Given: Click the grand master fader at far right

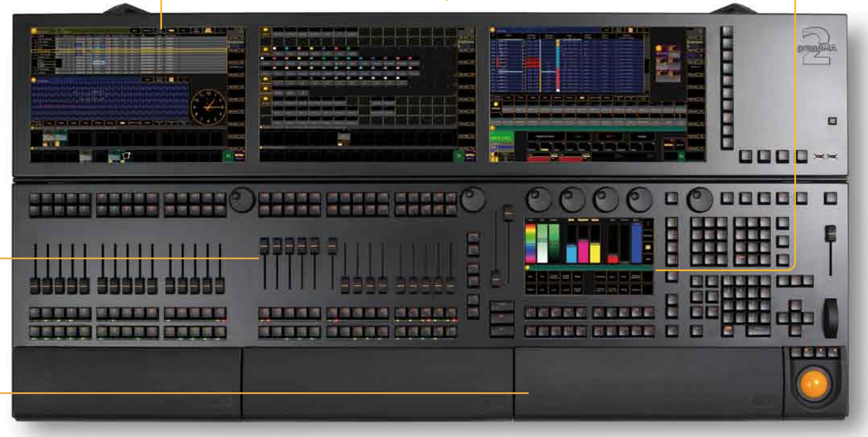Looking at the screenshot, I should (830, 234).
